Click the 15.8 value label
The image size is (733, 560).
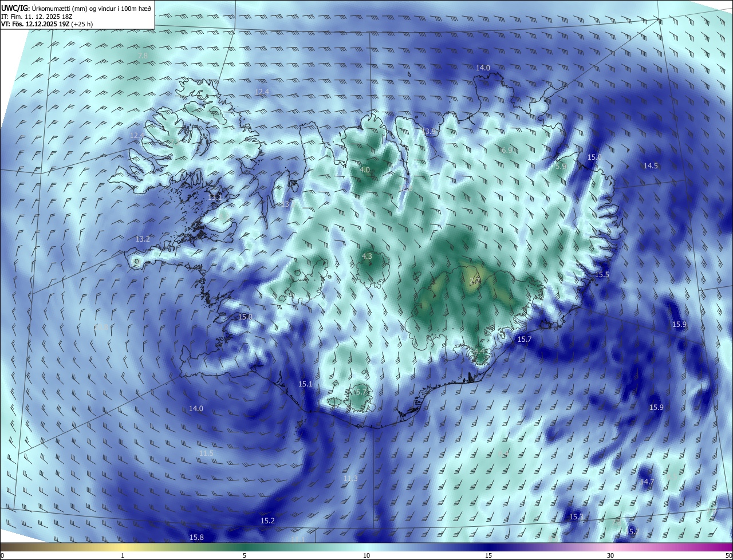click(196, 537)
